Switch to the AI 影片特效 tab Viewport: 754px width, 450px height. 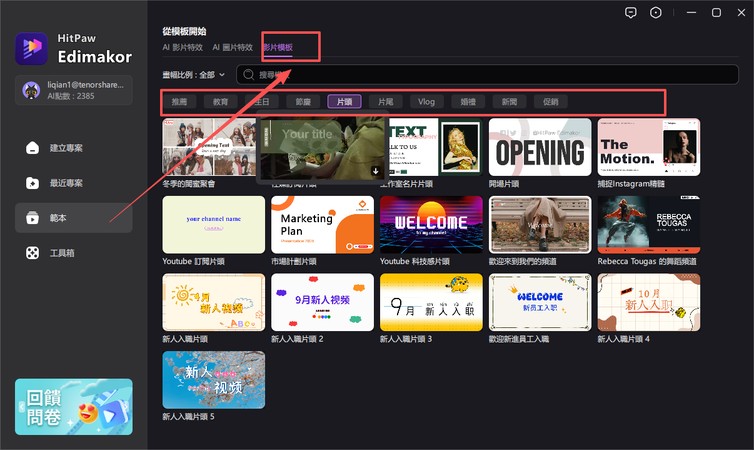(x=182, y=47)
